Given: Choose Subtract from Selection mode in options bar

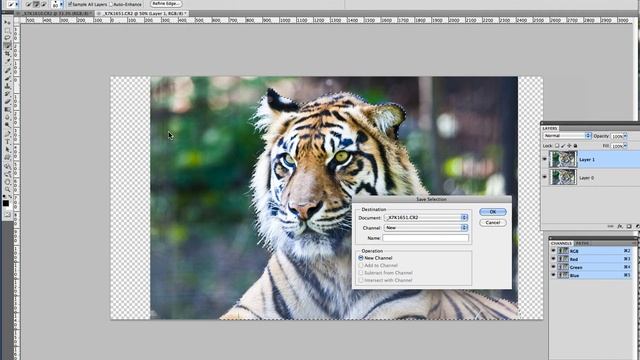Looking at the screenshot, I should (x=43, y=4).
